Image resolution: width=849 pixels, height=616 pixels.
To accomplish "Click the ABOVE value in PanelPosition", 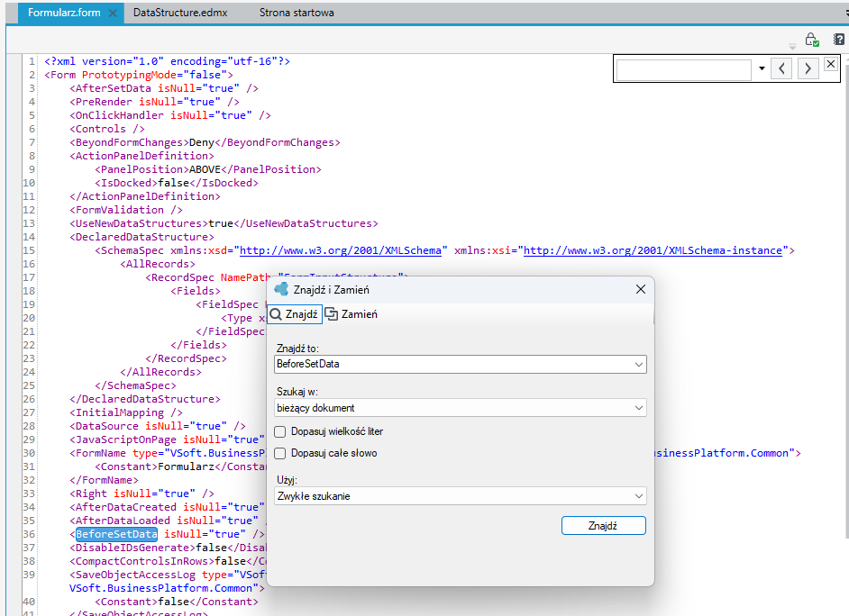I will (x=205, y=169).
